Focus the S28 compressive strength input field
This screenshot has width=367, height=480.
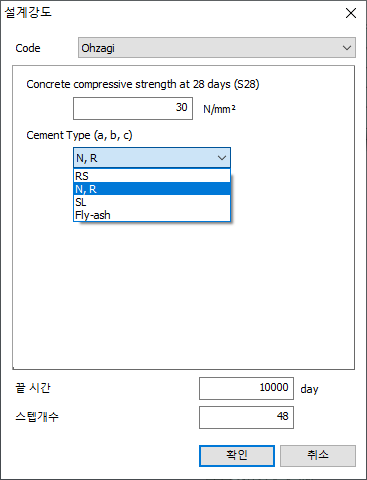[133, 108]
